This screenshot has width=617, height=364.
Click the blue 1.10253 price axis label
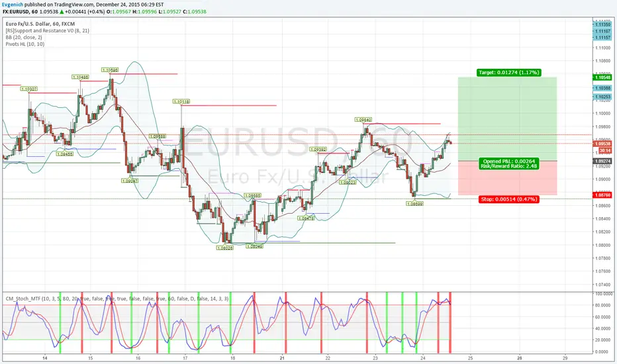(x=602, y=97)
